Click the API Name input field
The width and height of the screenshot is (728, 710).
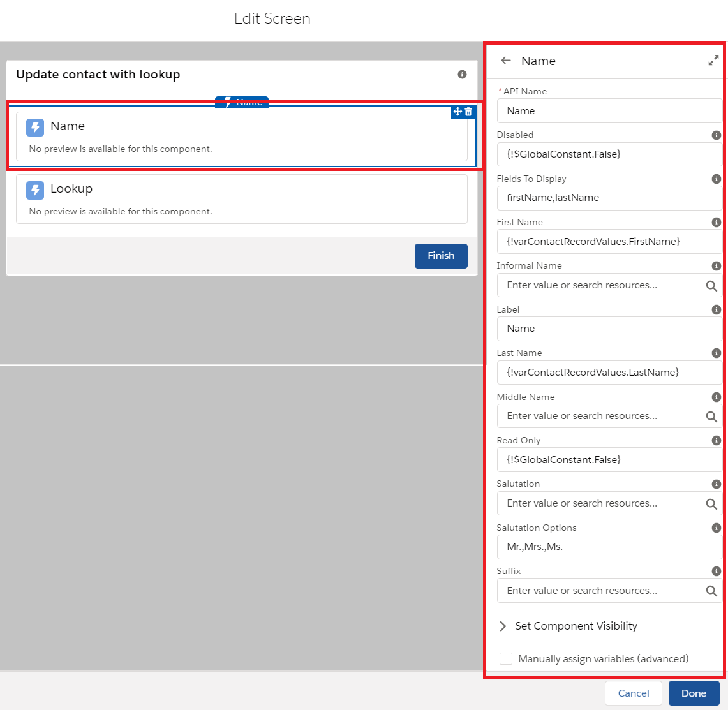coord(609,110)
